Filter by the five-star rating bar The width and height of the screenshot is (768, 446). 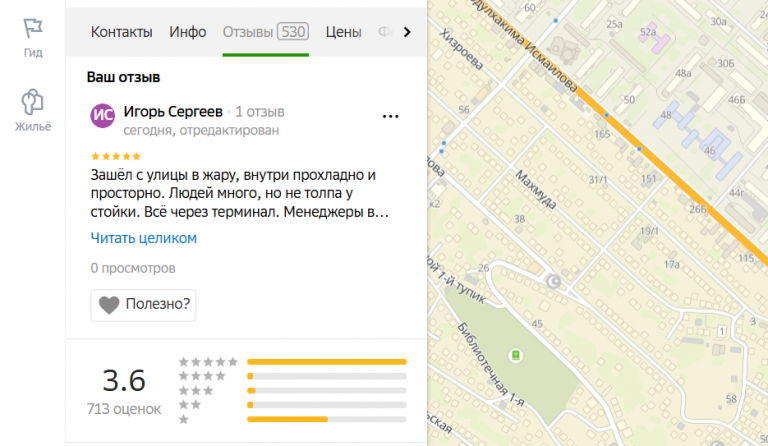(x=327, y=362)
